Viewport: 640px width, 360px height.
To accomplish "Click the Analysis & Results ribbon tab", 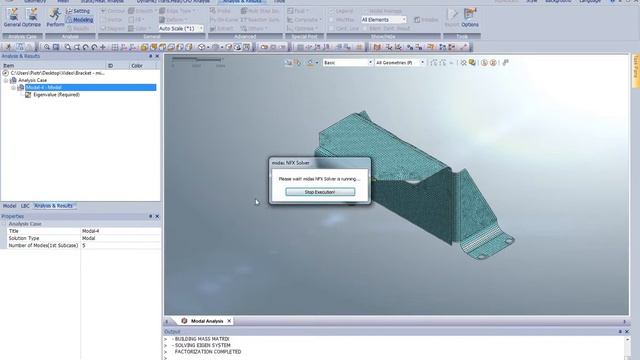I will click(242, 2).
